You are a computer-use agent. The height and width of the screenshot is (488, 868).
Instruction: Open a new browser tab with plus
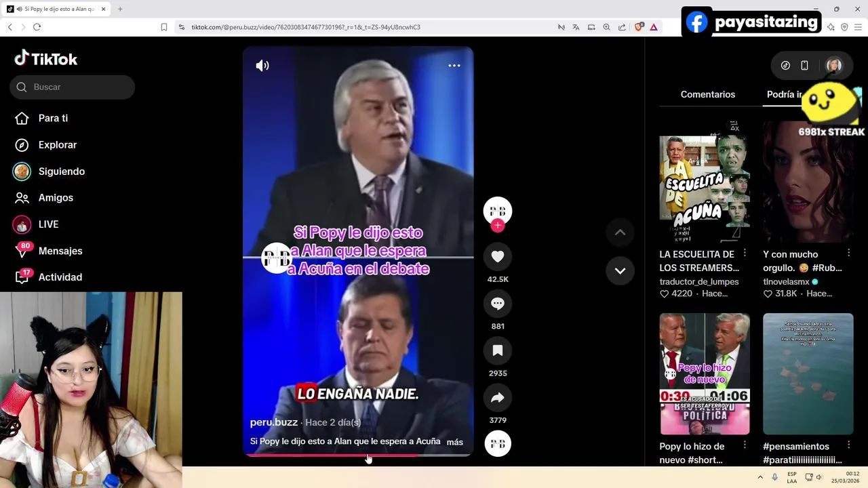[x=120, y=9]
